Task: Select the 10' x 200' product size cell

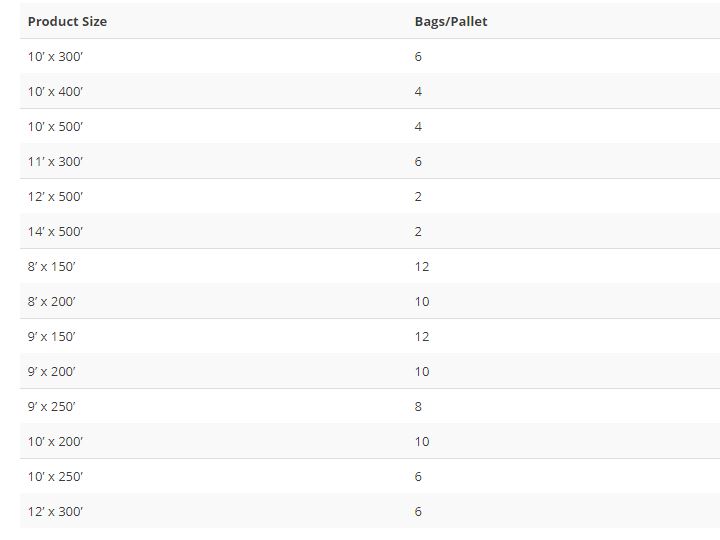Action: click(55, 441)
